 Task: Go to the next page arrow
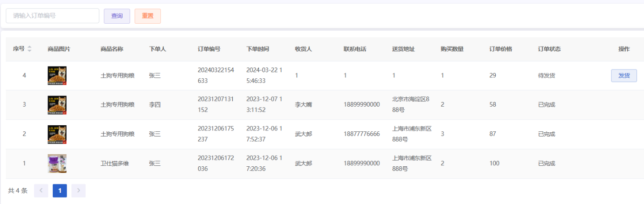pos(78,190)
